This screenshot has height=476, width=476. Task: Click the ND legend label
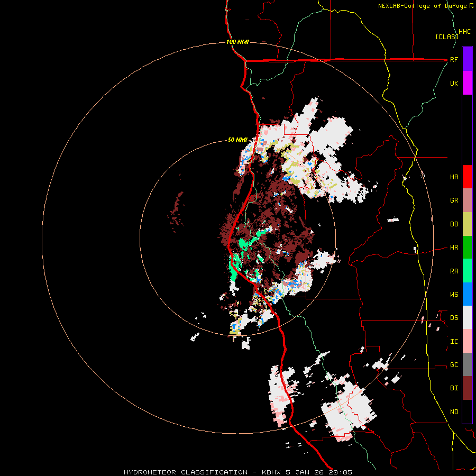point(454,411)
